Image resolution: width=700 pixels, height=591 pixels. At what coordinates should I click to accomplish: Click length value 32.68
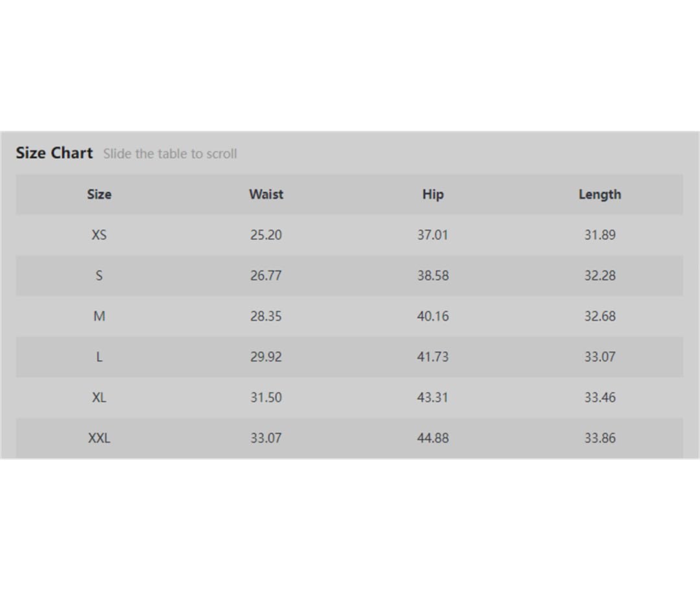[x=600, y=316]
